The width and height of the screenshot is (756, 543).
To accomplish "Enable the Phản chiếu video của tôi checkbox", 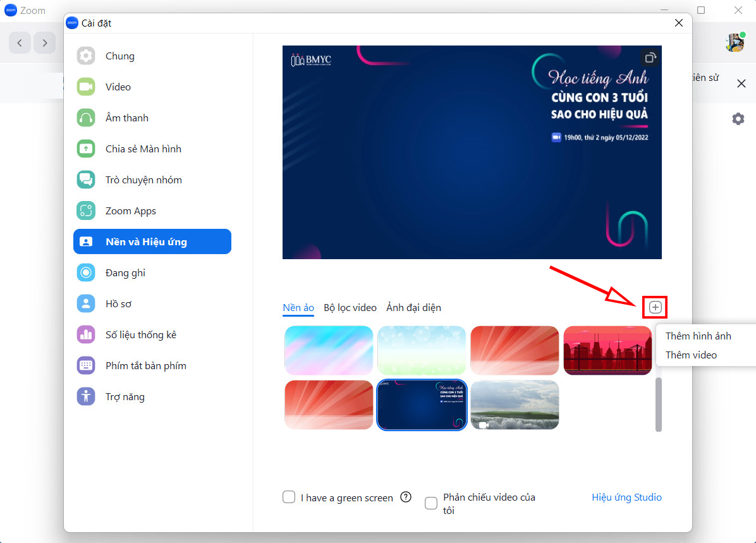I will [x=431, y=503].
